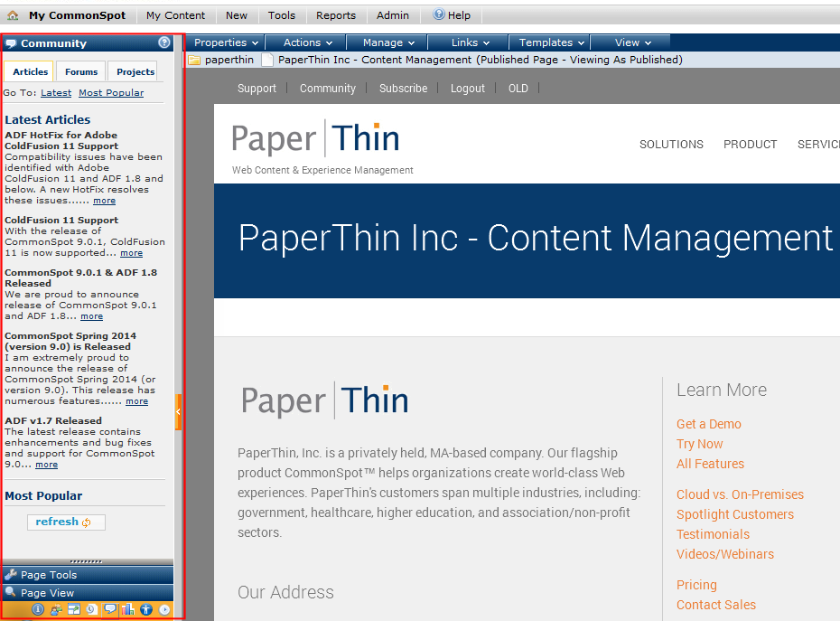Expand the Page Tools panel
840x621 pixels.
(88, 574)
